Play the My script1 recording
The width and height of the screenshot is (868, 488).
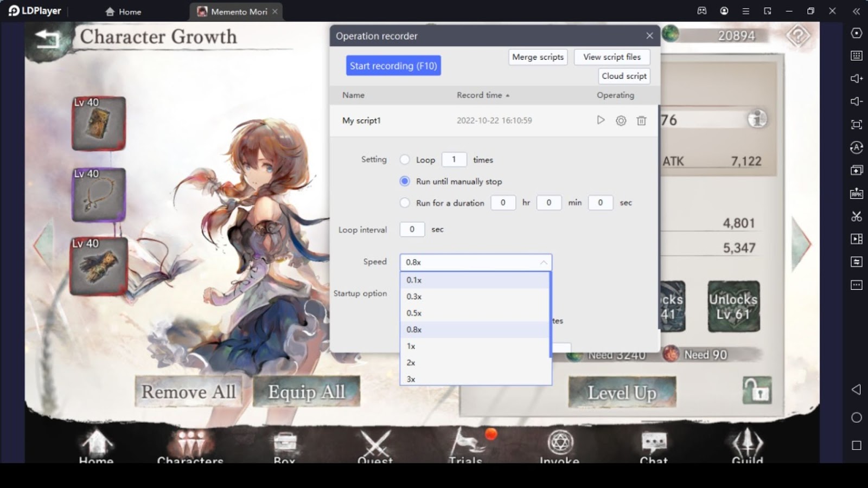coord(601,120)
